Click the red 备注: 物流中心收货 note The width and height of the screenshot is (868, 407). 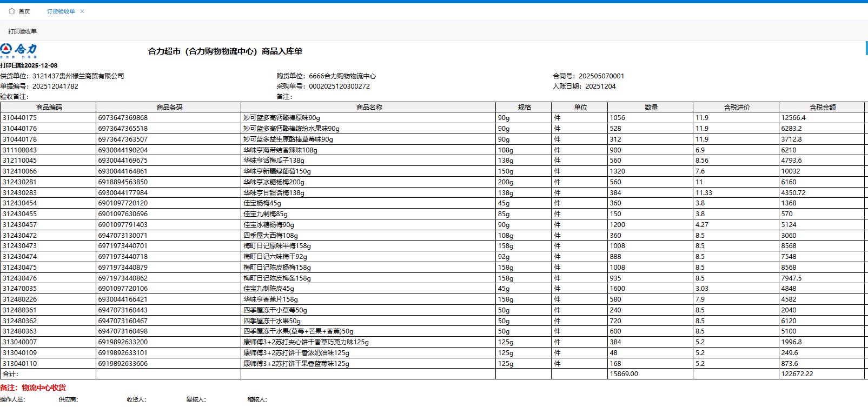coord(33,388)
